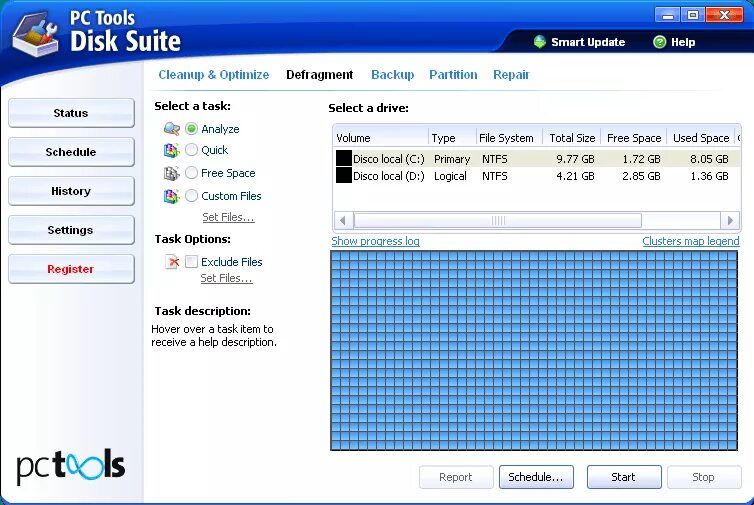Switch to the Defragment tab

320,75
